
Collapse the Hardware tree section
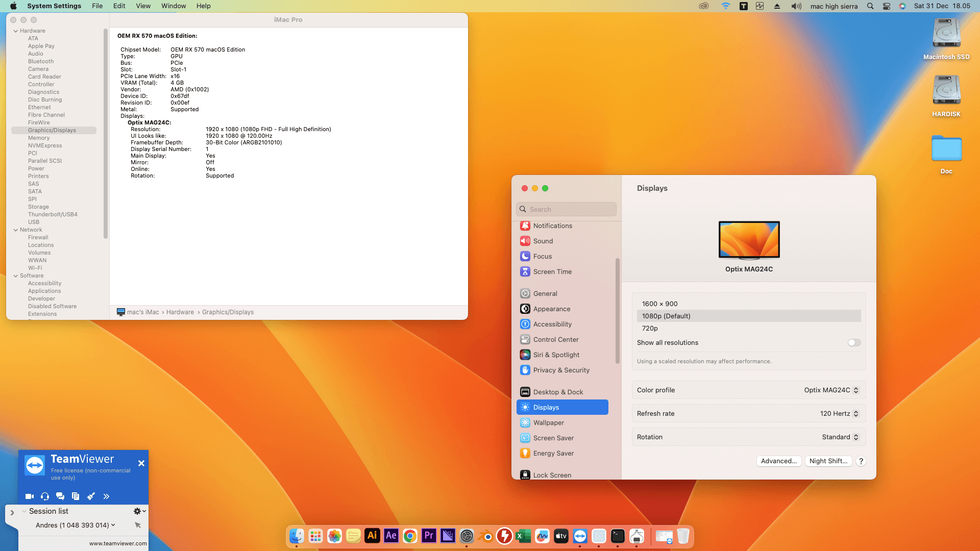(16, 31)
